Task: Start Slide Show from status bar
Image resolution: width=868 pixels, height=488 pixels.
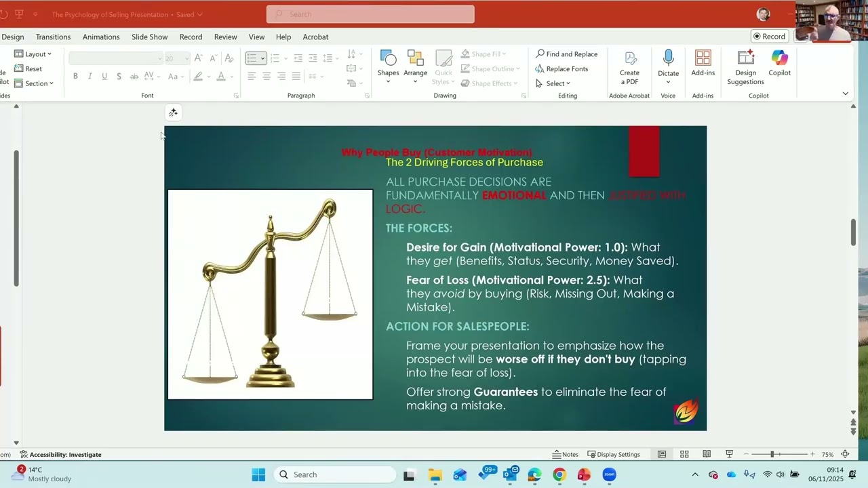Action: click(x=729, y=454)
